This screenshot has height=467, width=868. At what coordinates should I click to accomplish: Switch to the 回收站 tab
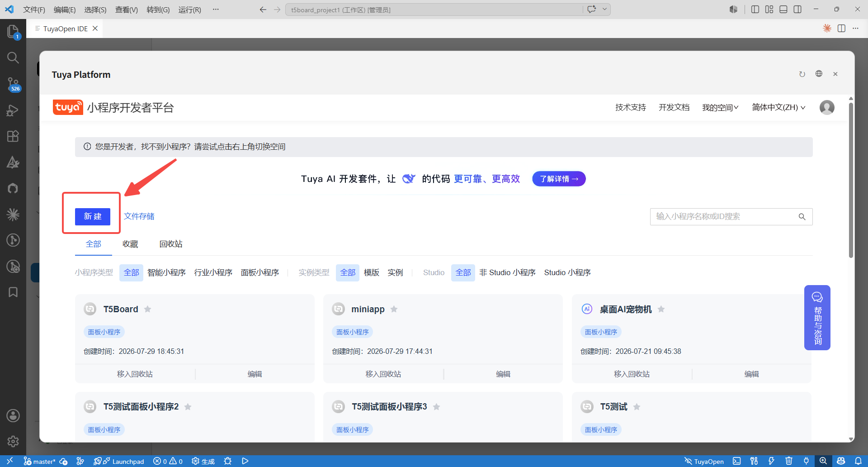tap(171, 244)
